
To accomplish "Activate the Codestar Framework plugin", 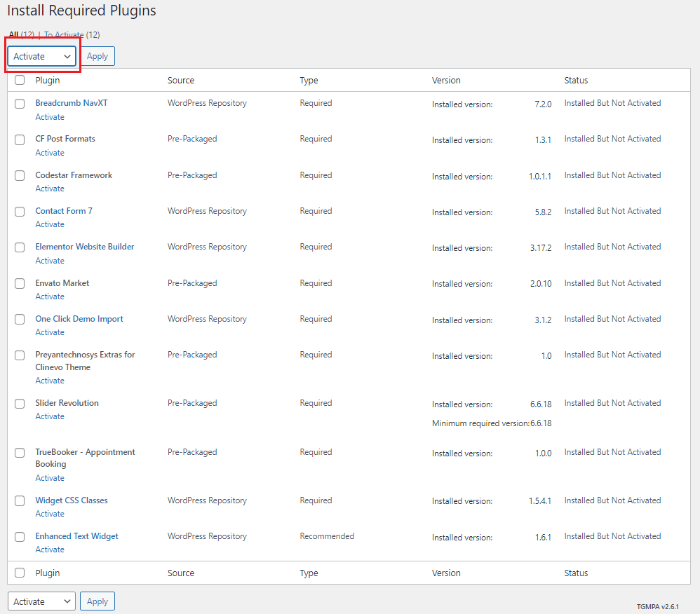I will (50, 189).
